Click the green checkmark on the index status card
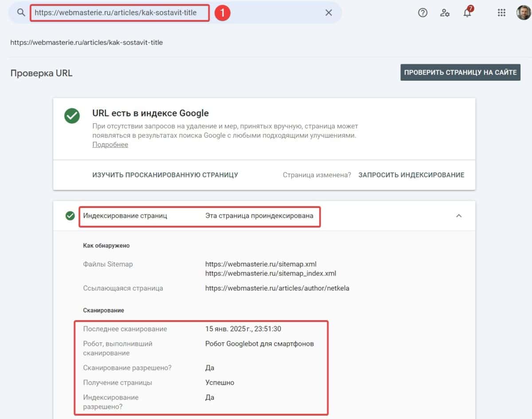Image resolution: width=532 pixels, height=419 pixels. [72, 116]
